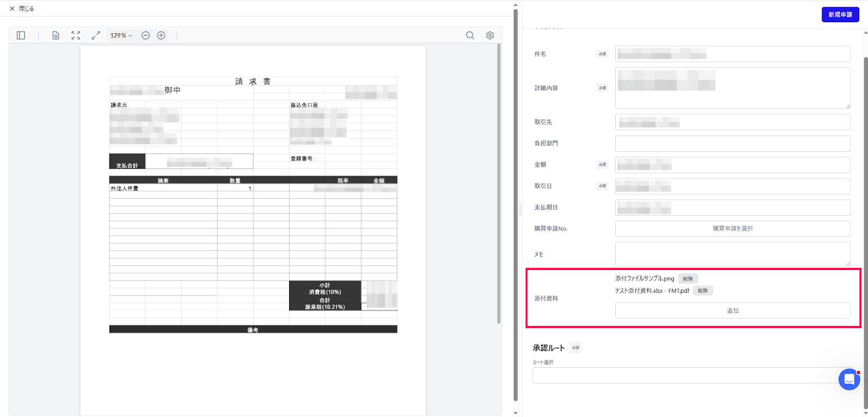
Task: Select the 支払合計 label in invoice
Action: click(x=127, y=165)
